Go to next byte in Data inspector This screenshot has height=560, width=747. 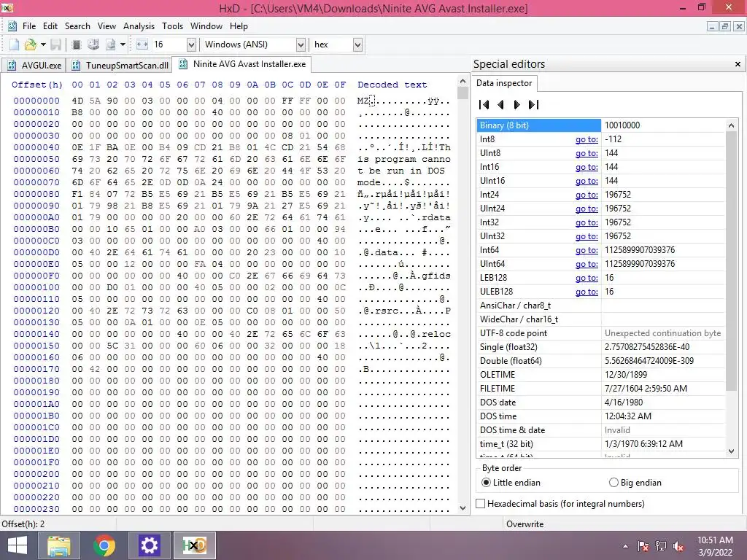517,104
